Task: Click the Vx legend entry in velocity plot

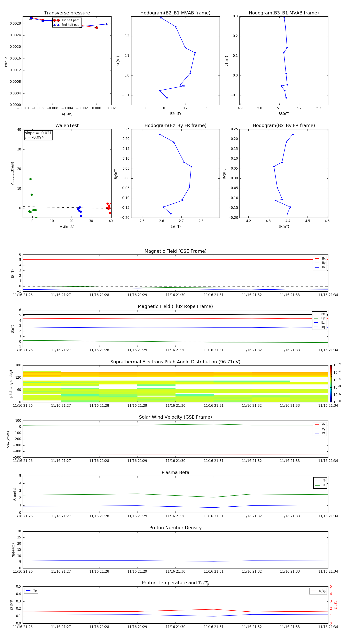Action: point(320,424)
